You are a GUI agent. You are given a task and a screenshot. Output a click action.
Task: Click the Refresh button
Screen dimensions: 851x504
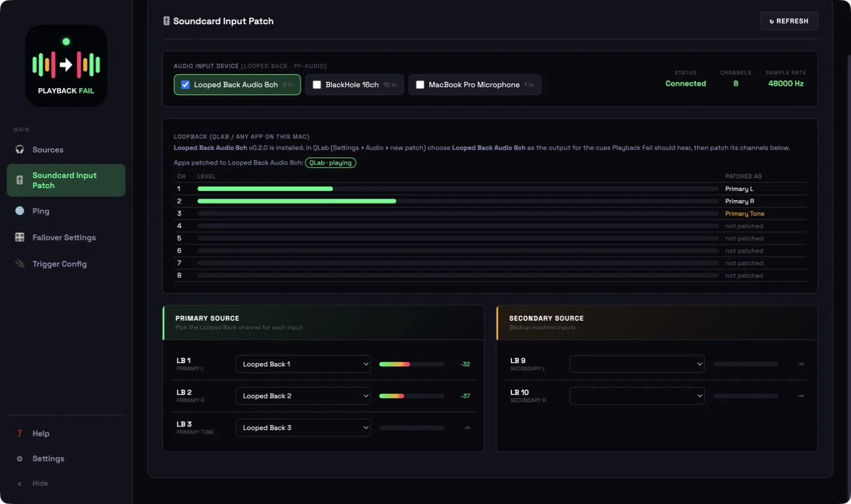click(x=789, y=21)
